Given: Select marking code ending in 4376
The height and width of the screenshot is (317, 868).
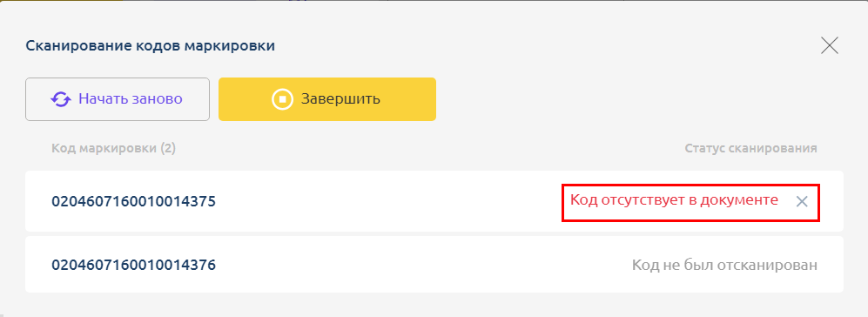Looking at the screenshot, I should coord(133,266).
